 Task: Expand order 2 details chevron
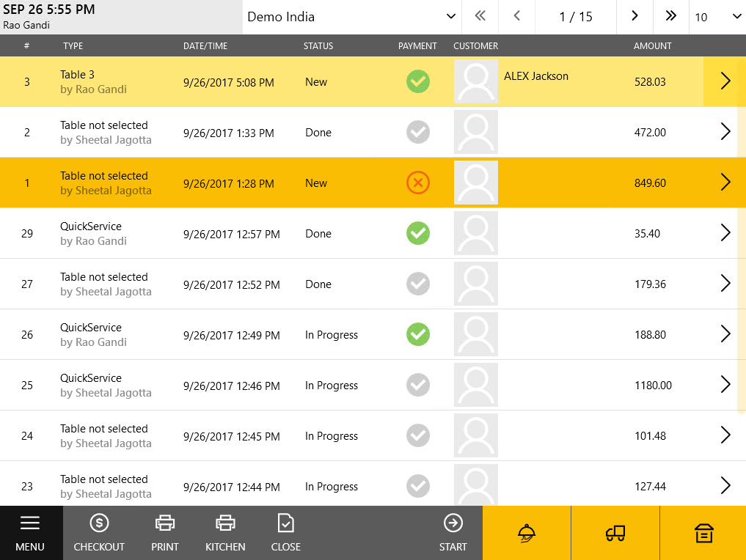[x=725, y=132]
